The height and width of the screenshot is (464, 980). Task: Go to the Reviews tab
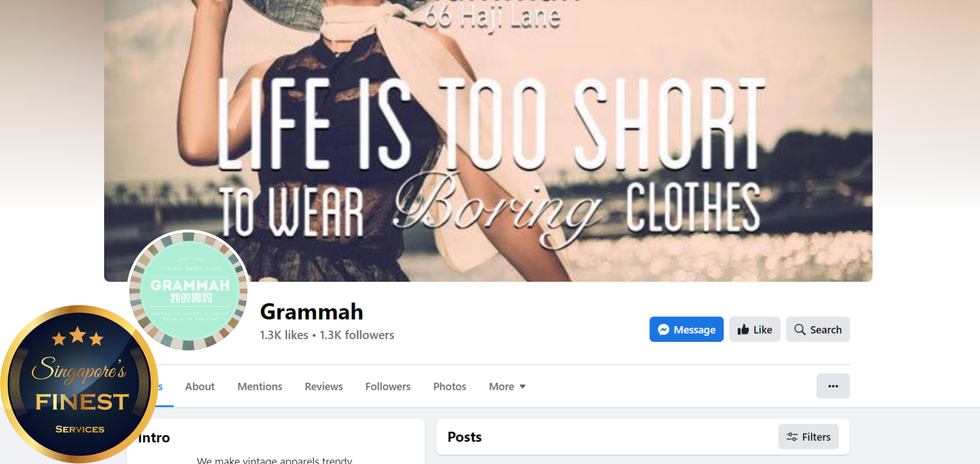pyautogui.click(x=323, y=387)
